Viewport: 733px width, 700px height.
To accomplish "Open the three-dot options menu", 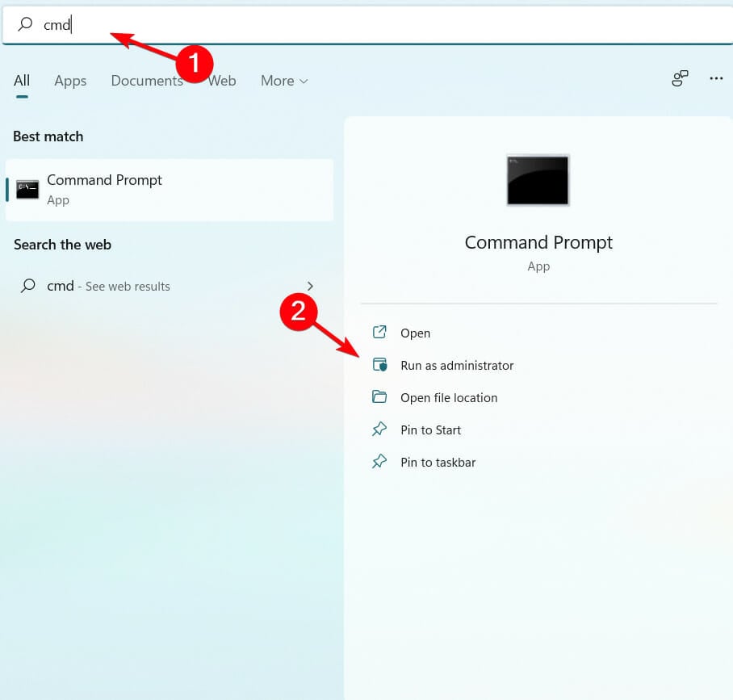I will coord(716,78).
